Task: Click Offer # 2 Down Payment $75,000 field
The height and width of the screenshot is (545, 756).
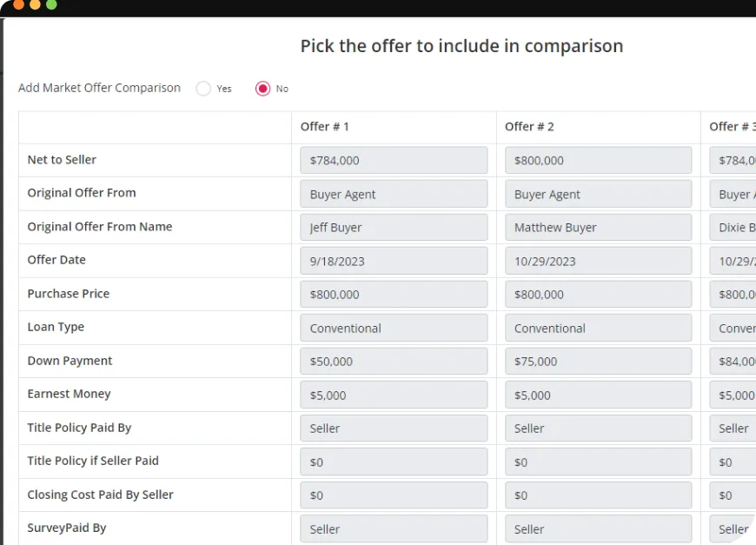Action: click(599, 362)
